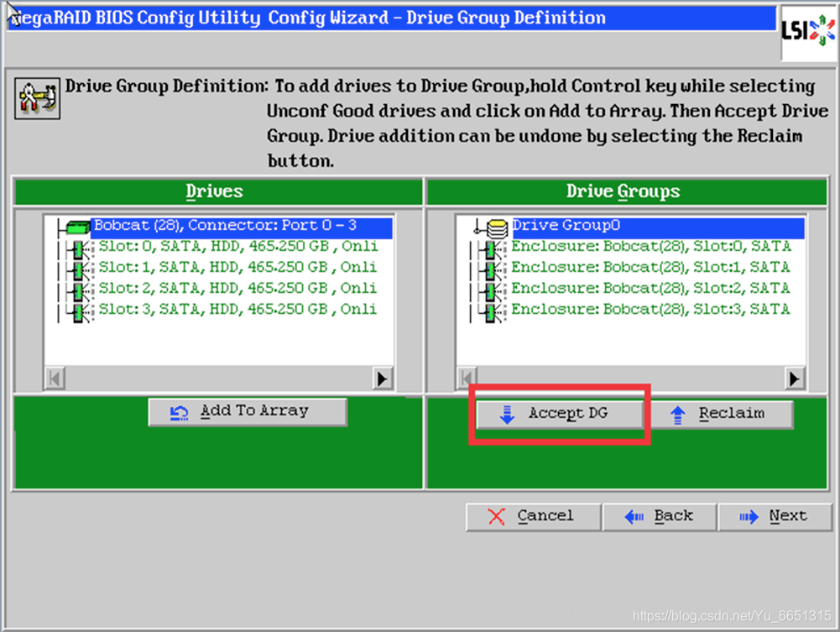Click drive icon beside Enclosure Slot:0 entry
The height and width of the screenshot is (632, 840).
[493, 249]
